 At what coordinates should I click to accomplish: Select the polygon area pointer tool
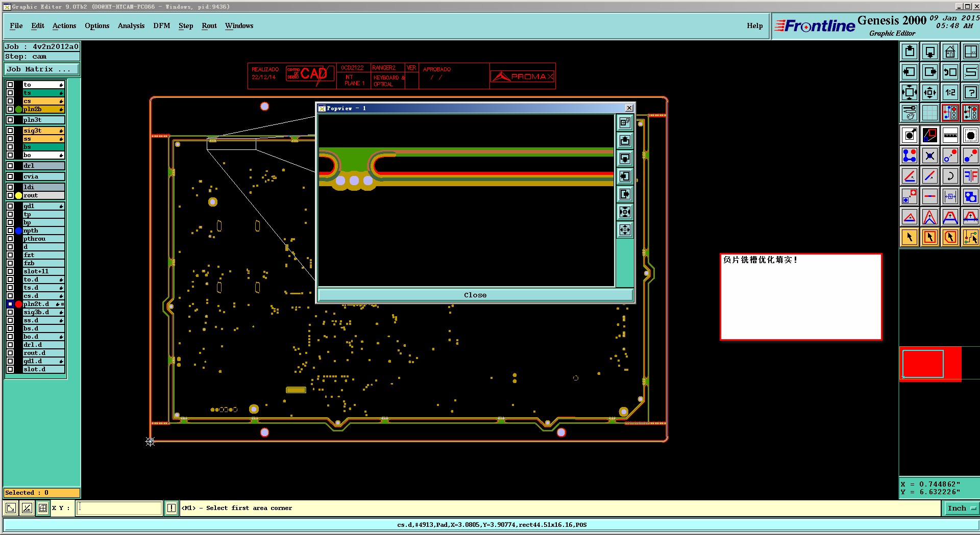(x=950, y=237)
